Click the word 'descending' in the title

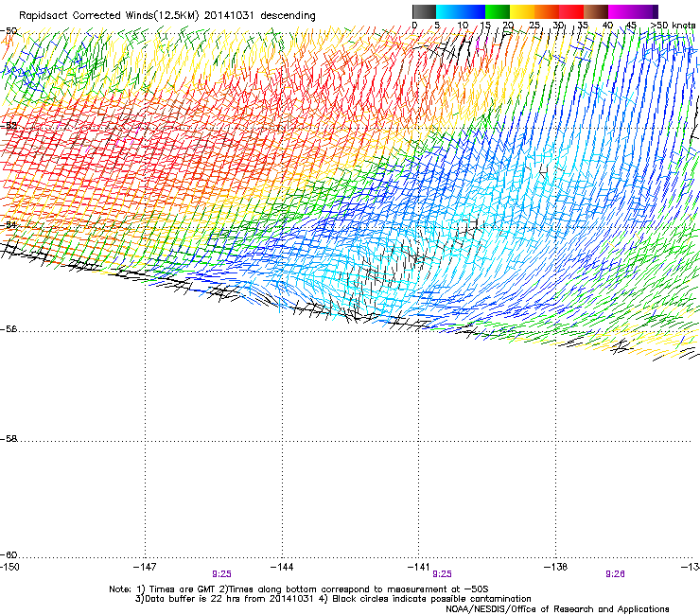pos(288,16)
